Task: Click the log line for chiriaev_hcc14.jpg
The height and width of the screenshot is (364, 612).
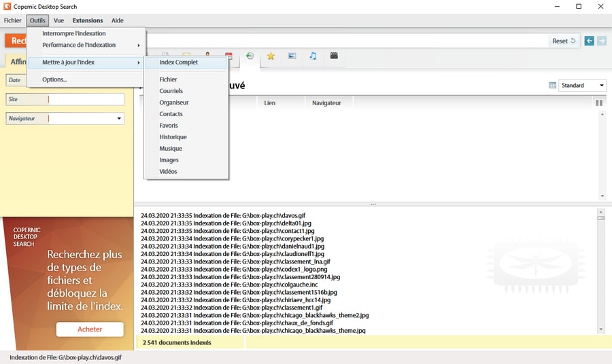Action: tap(236, 300)
